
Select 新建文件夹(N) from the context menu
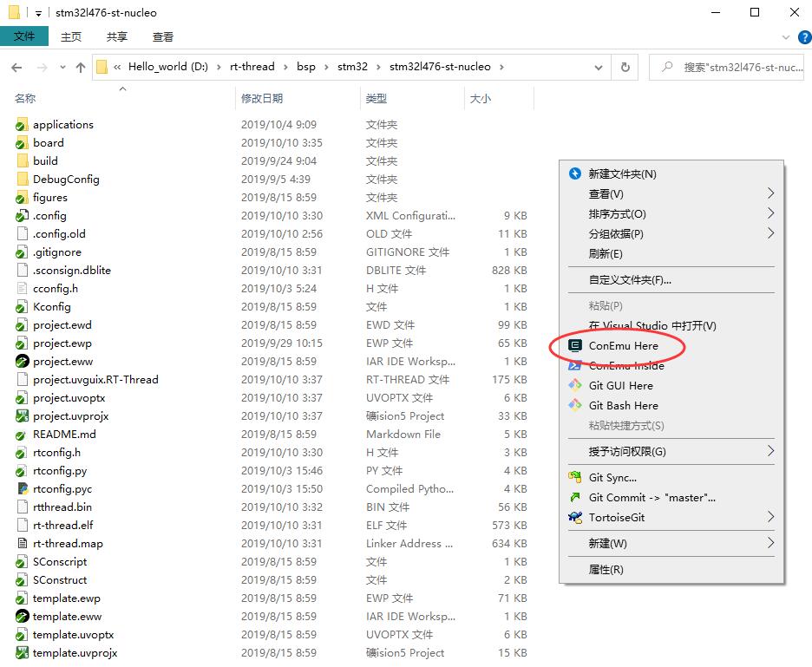pyautogui.click(x=622, y=173)
